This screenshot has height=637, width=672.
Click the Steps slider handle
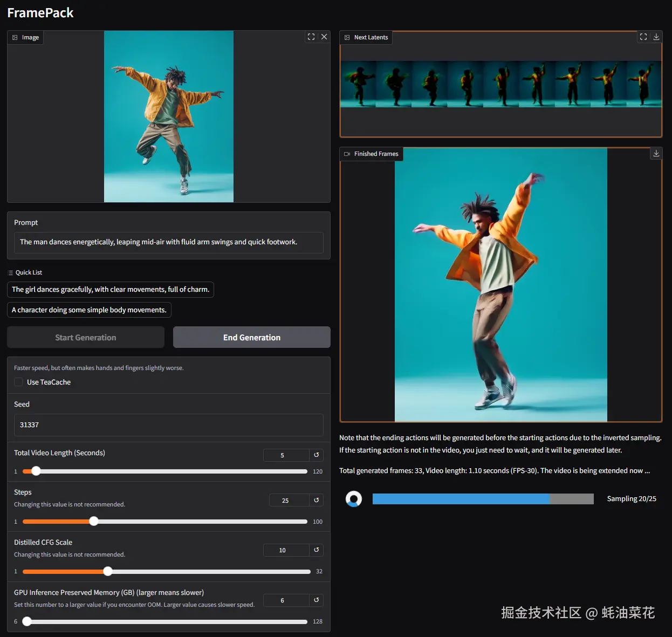point(94,521)
